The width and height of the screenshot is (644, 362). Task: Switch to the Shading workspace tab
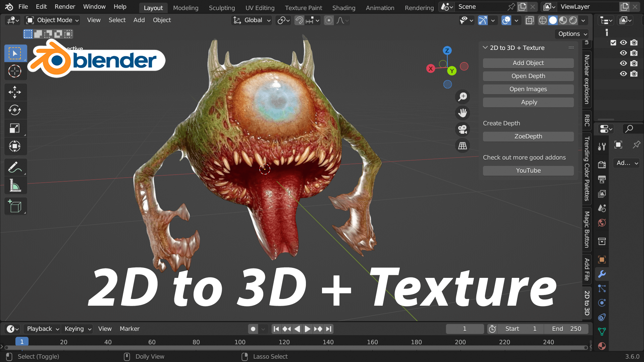point(343,8)
